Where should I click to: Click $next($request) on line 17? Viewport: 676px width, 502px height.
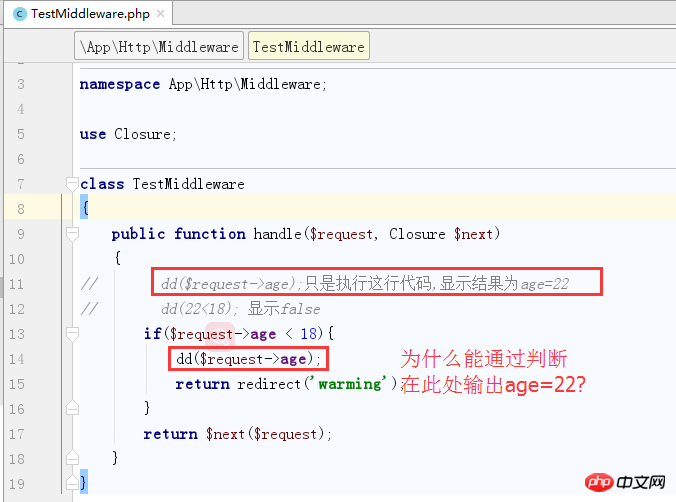pyautogui.click(x=265, y=434)
